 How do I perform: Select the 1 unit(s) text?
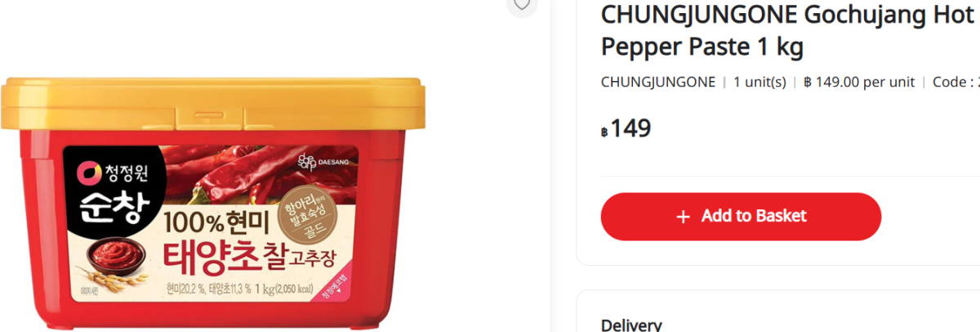click(x=759, y=82)
